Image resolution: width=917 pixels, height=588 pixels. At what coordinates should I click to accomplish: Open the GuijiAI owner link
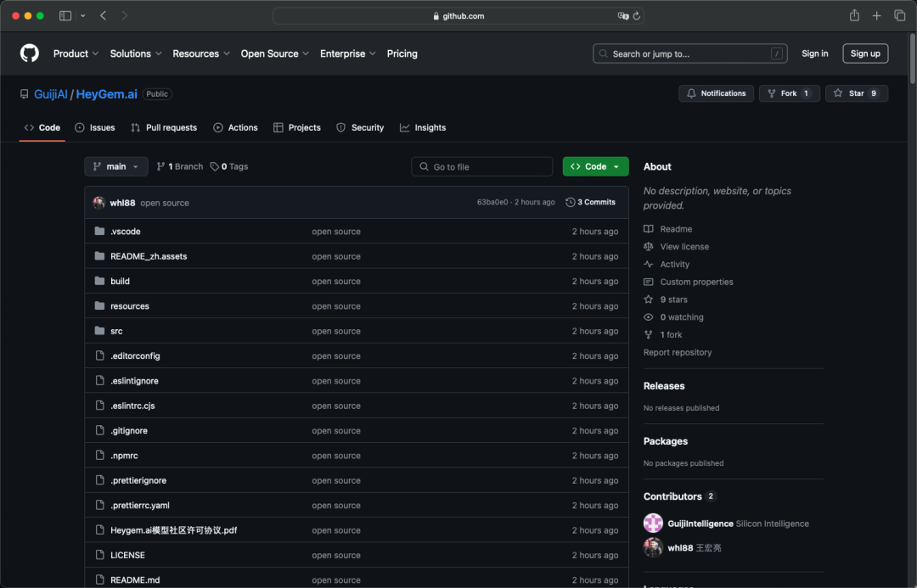51,94
